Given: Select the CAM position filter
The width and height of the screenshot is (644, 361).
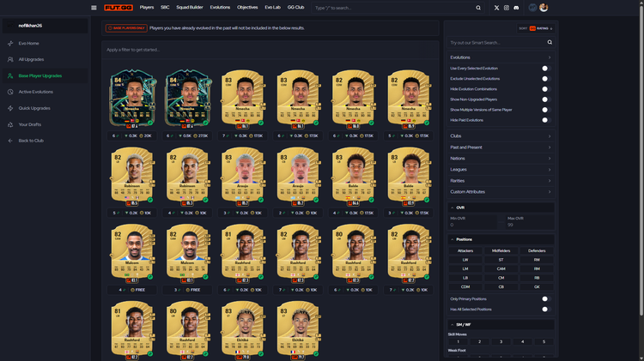Looking at the screenshot, I should click(x=501, y=268).
